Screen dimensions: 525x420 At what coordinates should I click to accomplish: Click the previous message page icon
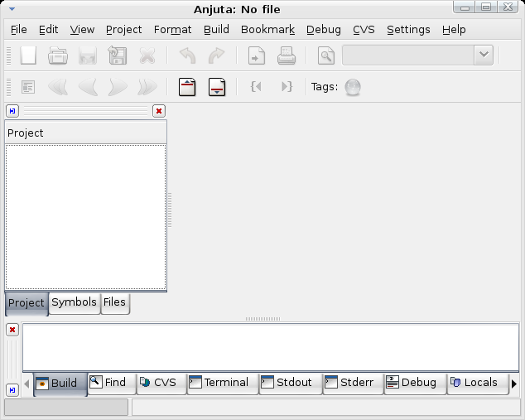click(187, 87)
